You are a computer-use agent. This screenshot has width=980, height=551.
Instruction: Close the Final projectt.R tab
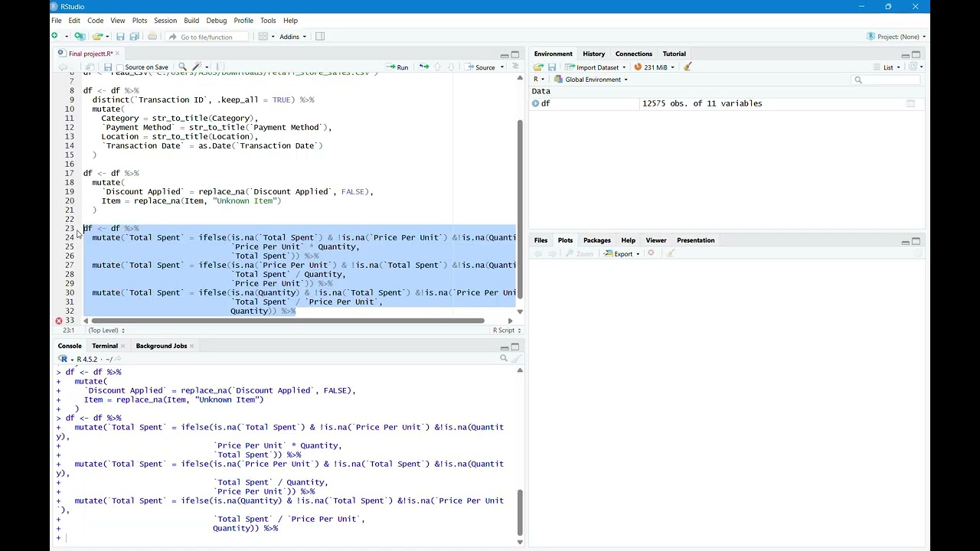[x=118, y=54]
